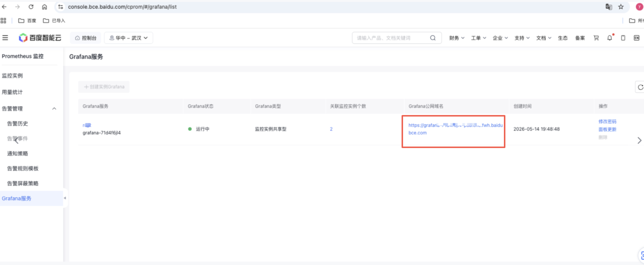
Task: Click the 控制台 button
Action: 85,38
